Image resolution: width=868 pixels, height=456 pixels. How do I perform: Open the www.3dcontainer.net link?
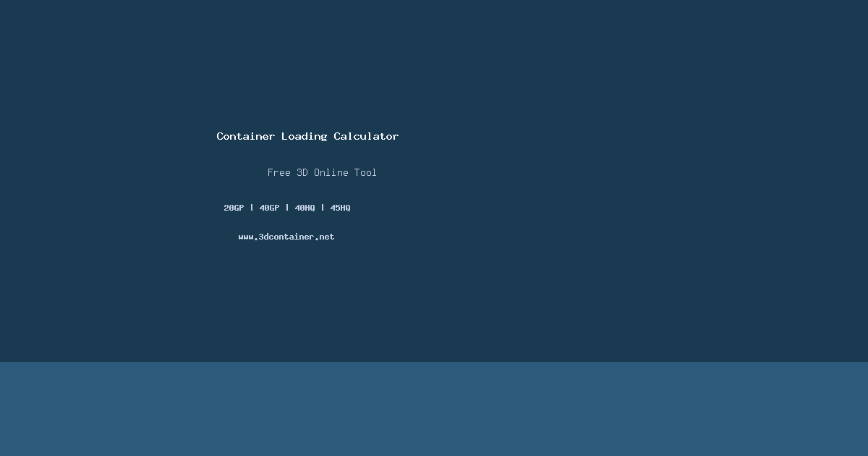[x=286, y=237]
